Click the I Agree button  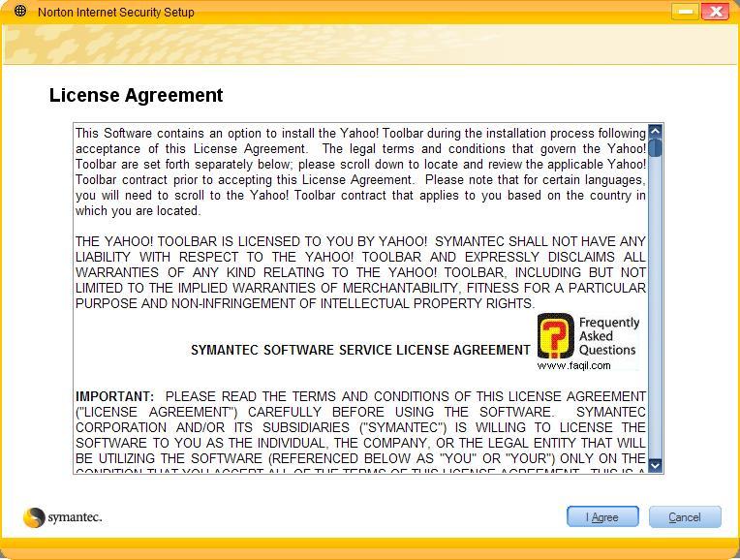click(x=602, y=517)
